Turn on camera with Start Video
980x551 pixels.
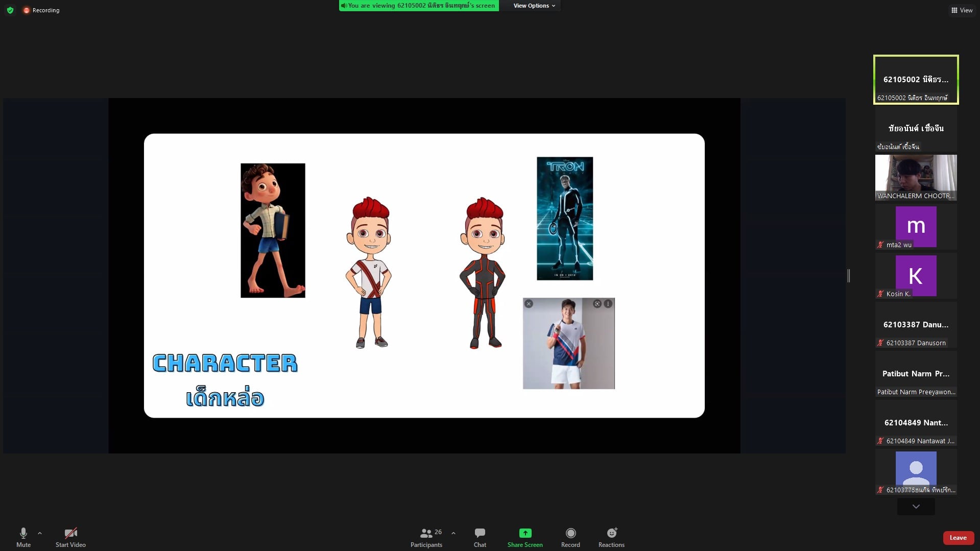pyautogui.click(x=70, y=537)
